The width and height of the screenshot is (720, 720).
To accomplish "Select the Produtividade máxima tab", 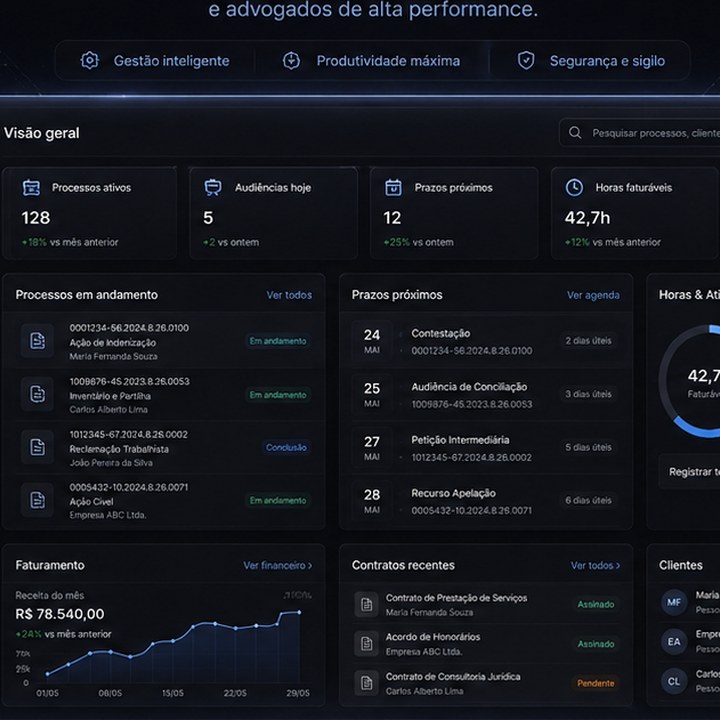I will [371, 61].
